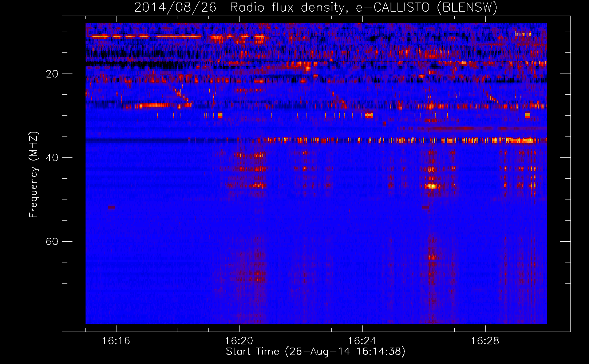Click the 20 frequency tick label
The width and height of the screenshot is (589, 364).
point(52,74)
